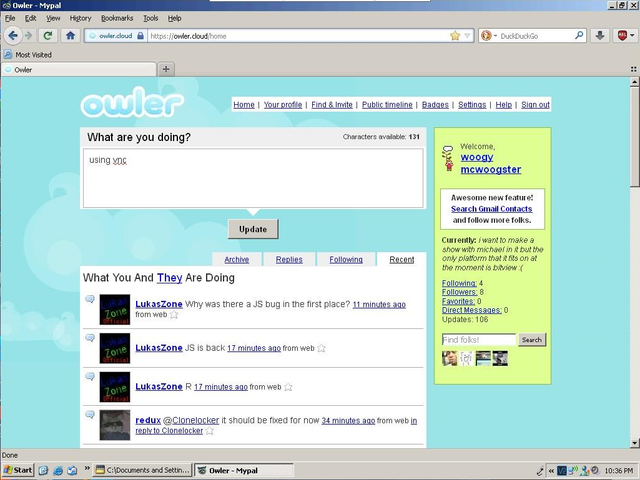Image resolution: width=640 pixels, height=480 pixels.
Task: Switch to C:\Documents and Settings taskbar window
Action: point(142,470)
